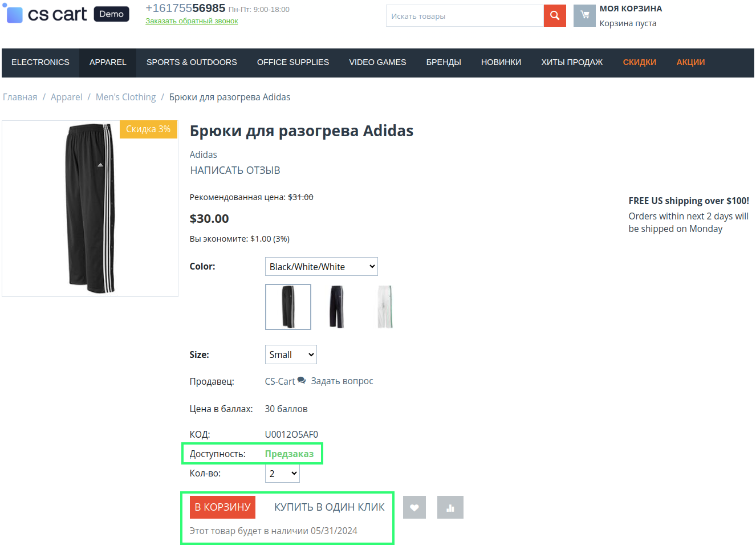This screenshot has height=550, width=756.
Task: Click the chat bubble icon beside CS-Cart
Action: coord(302,381)
